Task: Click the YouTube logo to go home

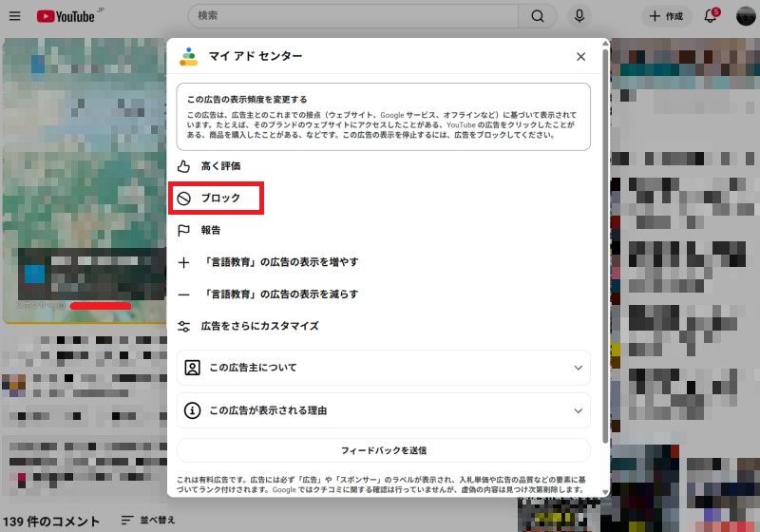Action: [66, 16]
